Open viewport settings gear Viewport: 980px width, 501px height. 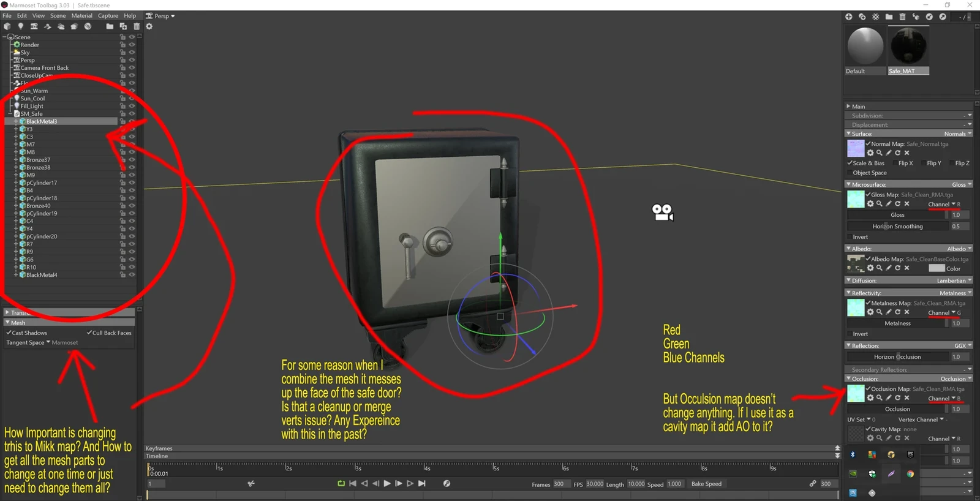point(149,26)
